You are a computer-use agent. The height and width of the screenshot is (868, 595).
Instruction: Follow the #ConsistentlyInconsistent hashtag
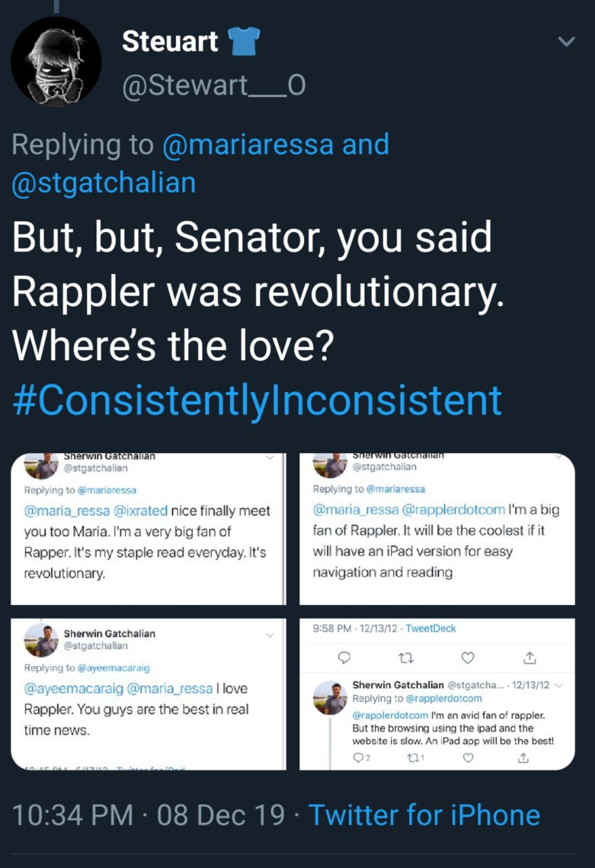(257, 399)
